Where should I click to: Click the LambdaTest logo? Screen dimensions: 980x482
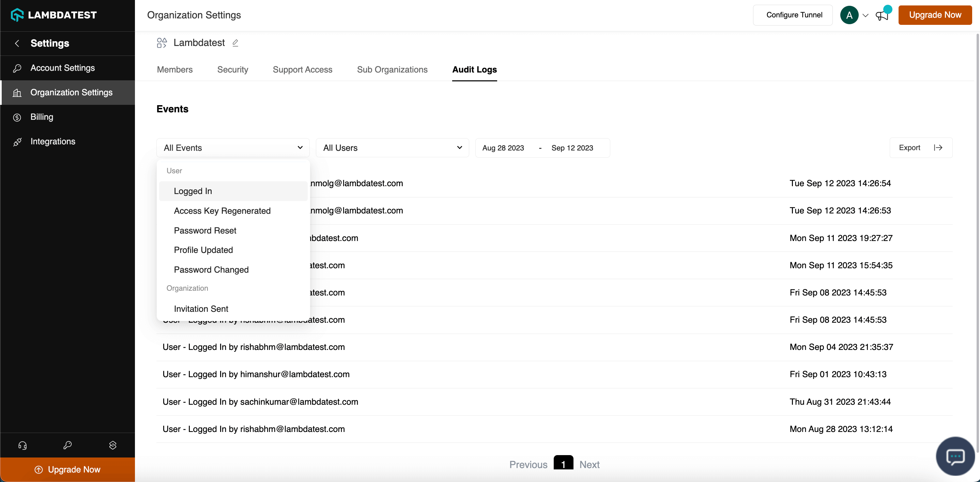pyautogui.click(x=53, y=15)
